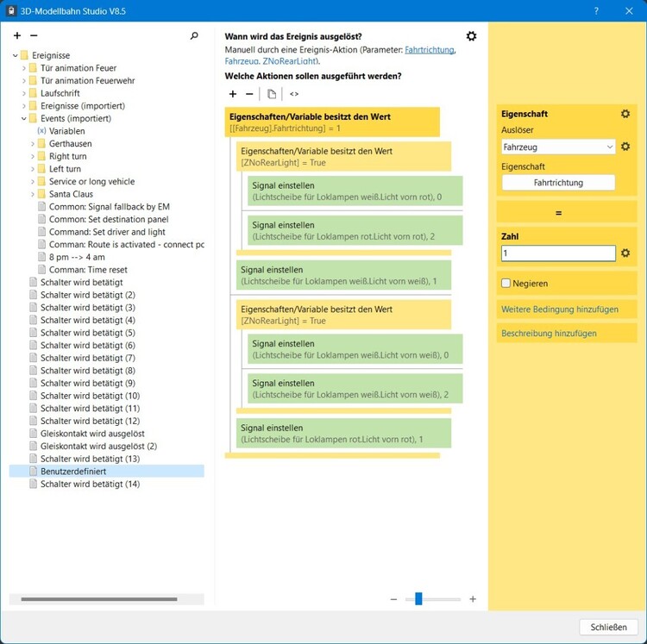Open the ZNoRearLight parameter link
The image size is (647, 644).
coord(289,61)
